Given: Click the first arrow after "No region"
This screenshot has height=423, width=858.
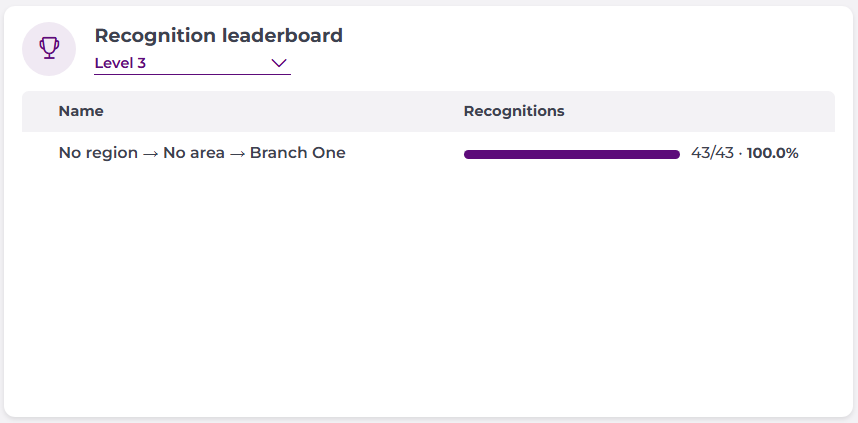Looking at the screenshot, I should coord(144,154).
